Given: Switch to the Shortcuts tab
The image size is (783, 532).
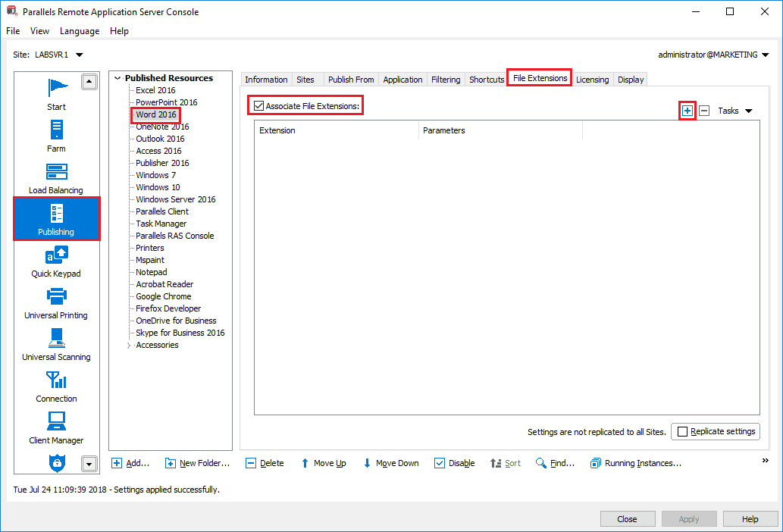Looking at the screenshot, I should 487,80.
